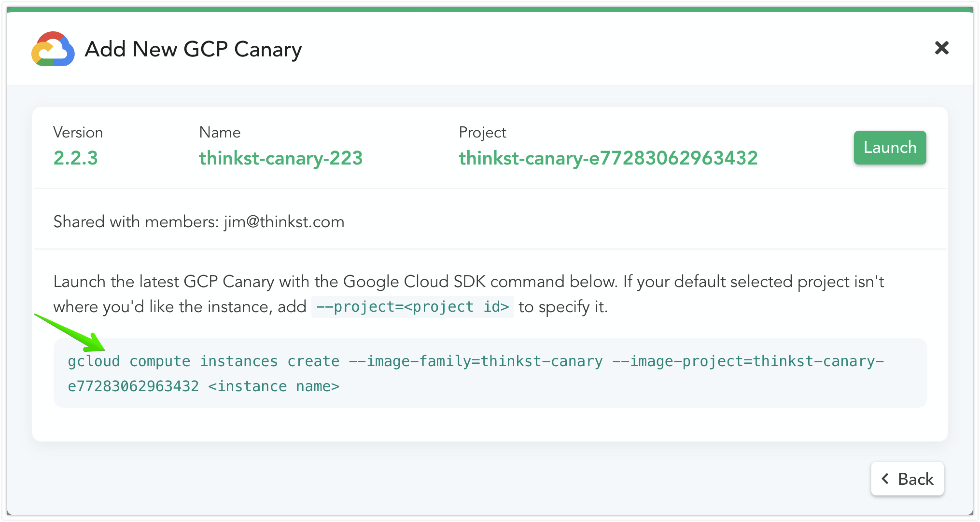
Task: Click the --project=<project id> code snippet
Action: (412, 306)
